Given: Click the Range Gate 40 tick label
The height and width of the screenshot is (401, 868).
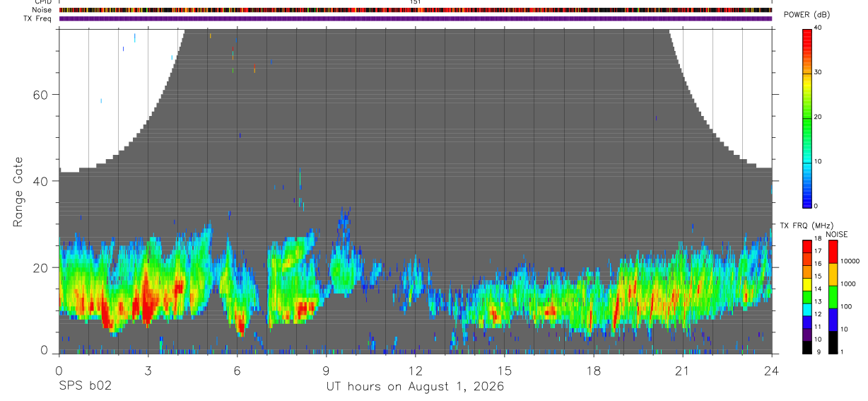Looking at the screenshot, I should [41, 181].
